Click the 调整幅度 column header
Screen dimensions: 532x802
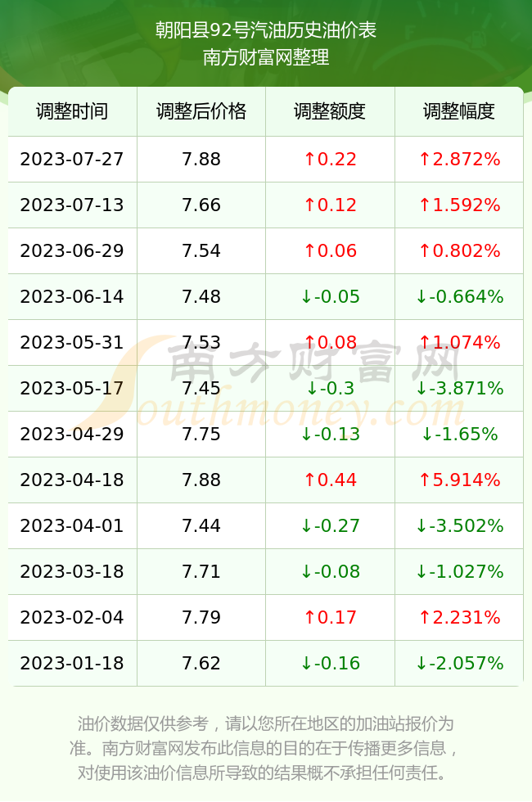pos(459,111)
